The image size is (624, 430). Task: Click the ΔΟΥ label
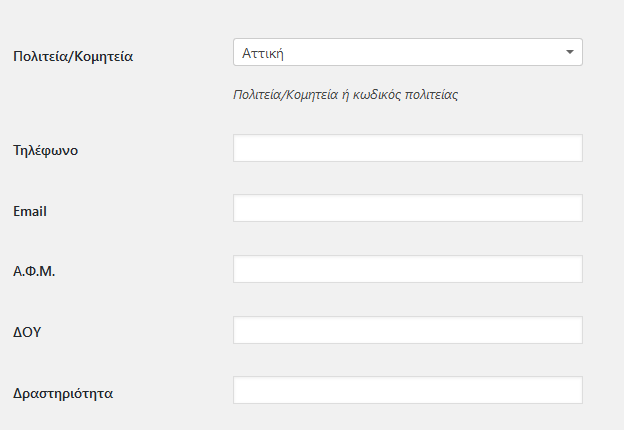(x=27, y=332)
